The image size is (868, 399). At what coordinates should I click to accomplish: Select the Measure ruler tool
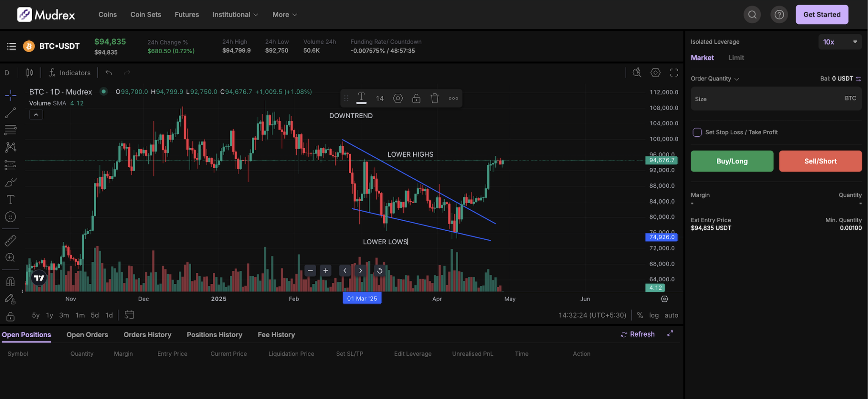[x=11, y=240]
